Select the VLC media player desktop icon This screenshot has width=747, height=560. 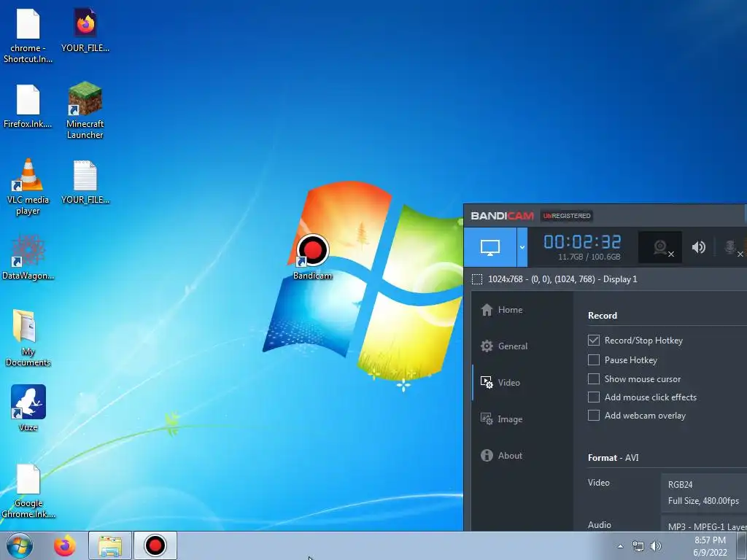click(28, 187)
